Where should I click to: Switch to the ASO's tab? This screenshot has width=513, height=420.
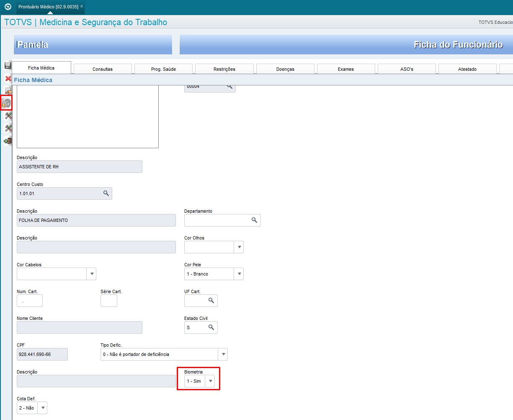coord(407,69)
